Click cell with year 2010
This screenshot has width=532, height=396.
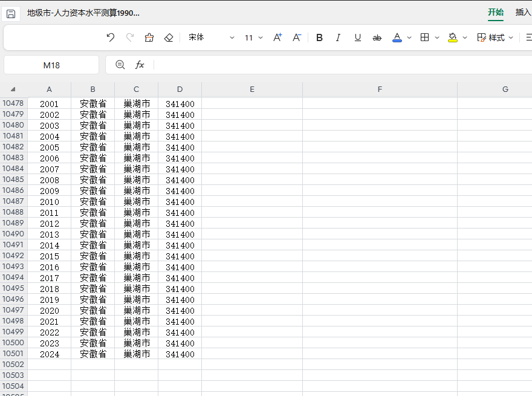[x=49, y=202]
